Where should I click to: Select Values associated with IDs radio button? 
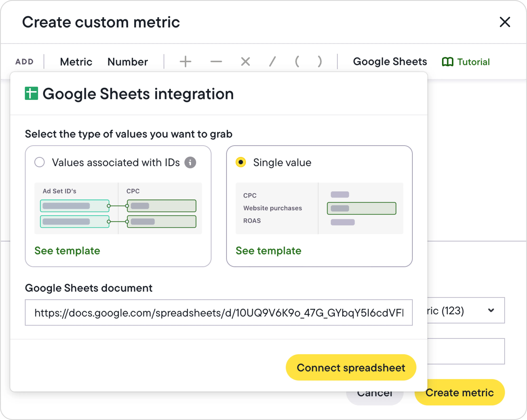tap(40, 162)
